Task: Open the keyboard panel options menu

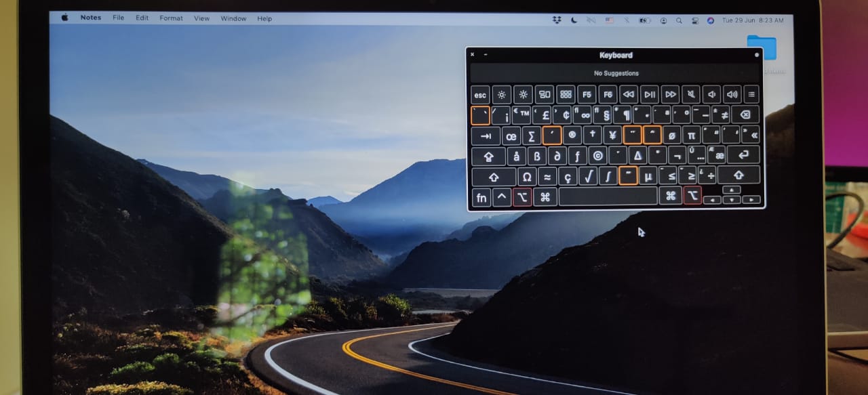Action: click(757, 55)
